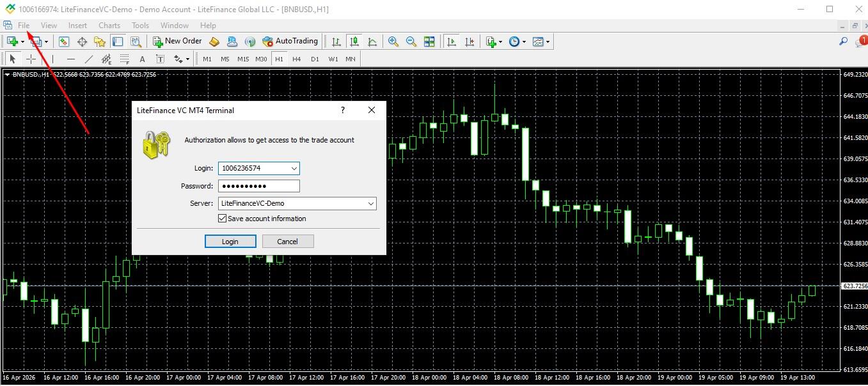Open the Data Window crosshair-target icon
Image resolution: width=868 pixels, height=386 pixels.
tap(82, 42)
